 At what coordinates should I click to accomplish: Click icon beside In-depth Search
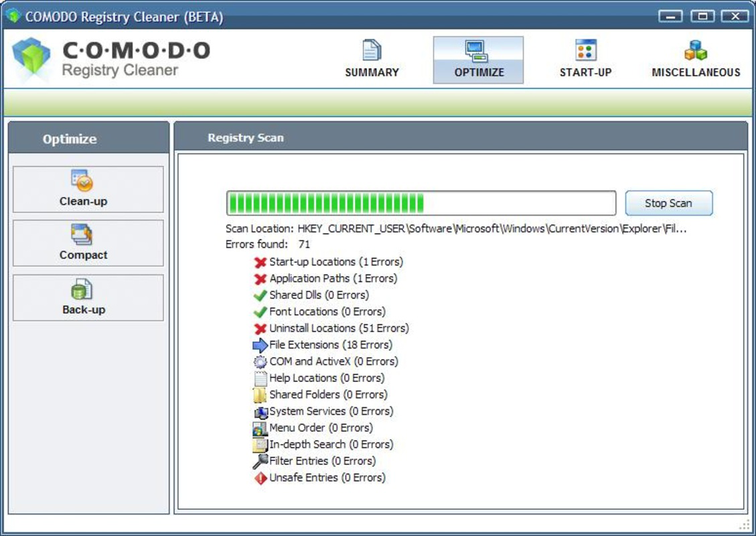coord(260,445)
